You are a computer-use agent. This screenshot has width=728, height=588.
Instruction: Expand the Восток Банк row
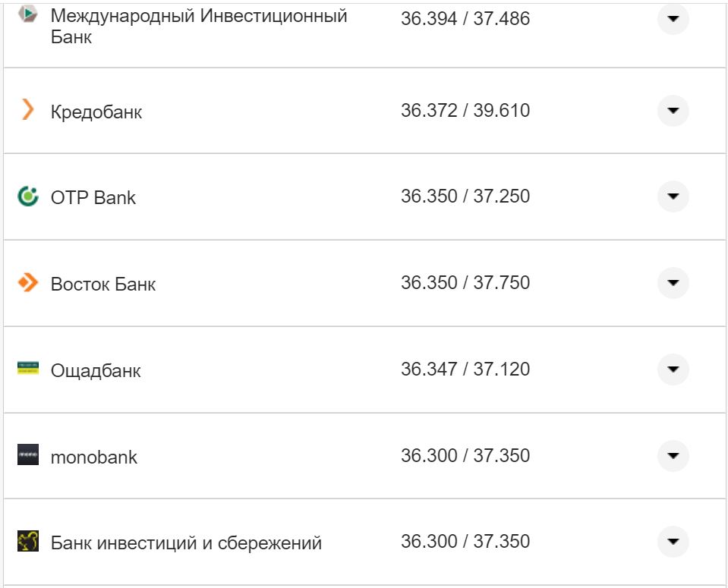(673, 283)
